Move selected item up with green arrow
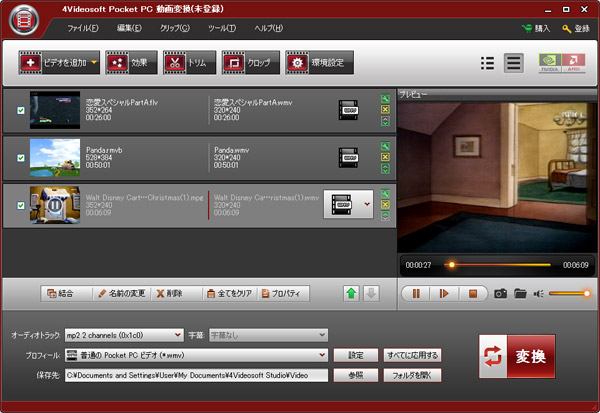The height and width of the screenshot is (413, 600). 351,294
